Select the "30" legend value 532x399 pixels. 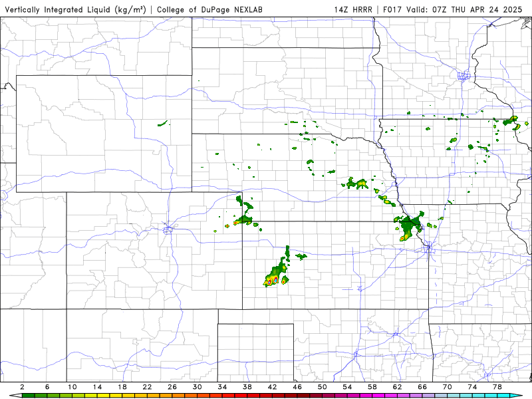[x=198, y=387]
